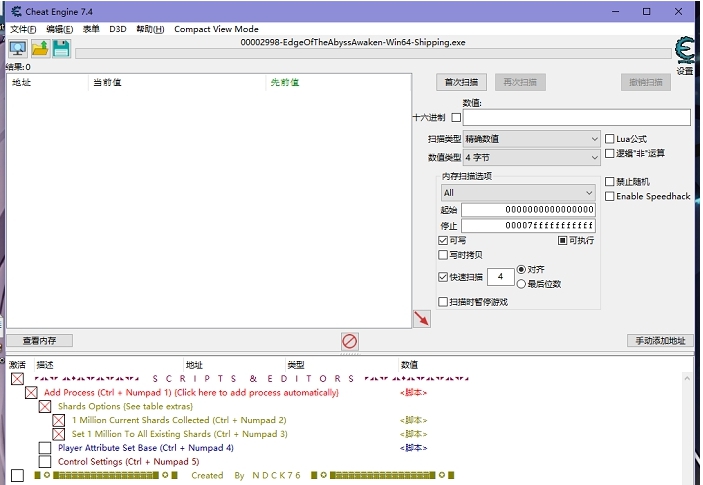Click the process name title text
703x485 pixels.
pos(353,42)
